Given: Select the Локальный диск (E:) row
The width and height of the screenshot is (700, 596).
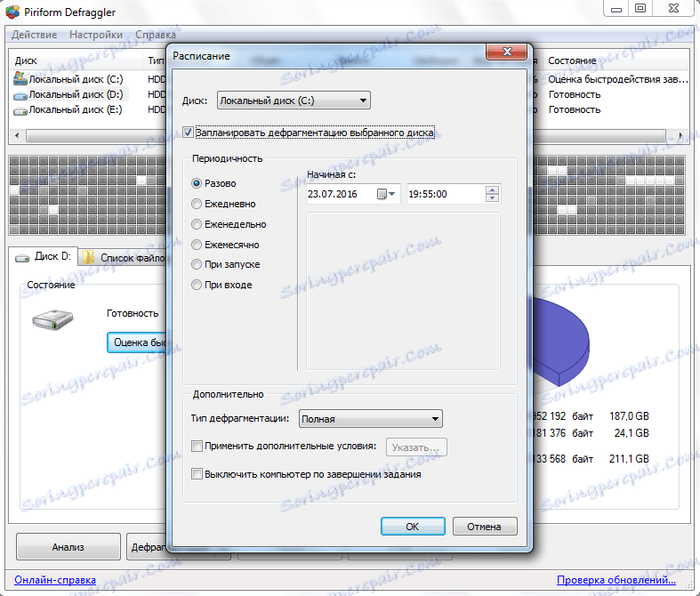Looking at the screenshot, I should point(76,109).
